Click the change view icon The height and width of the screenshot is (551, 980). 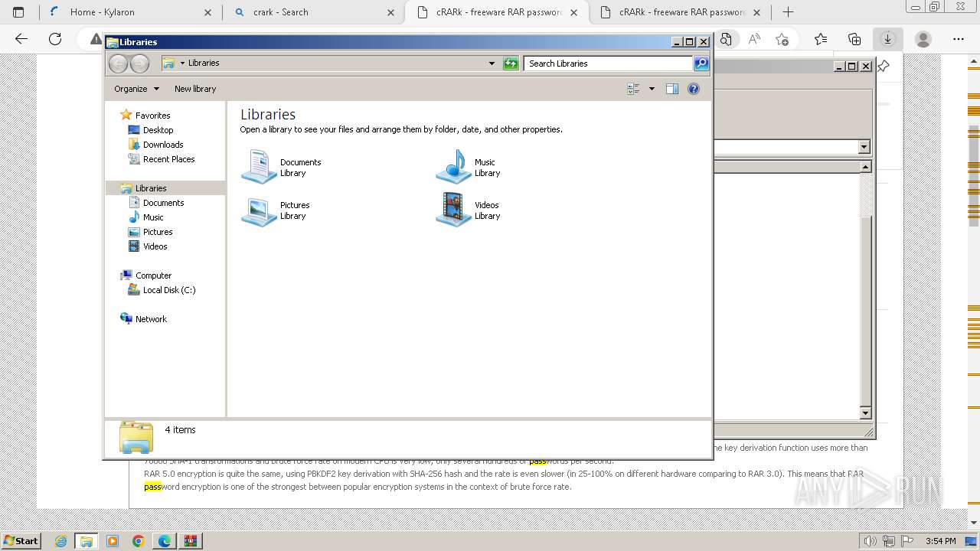[633, 89]
